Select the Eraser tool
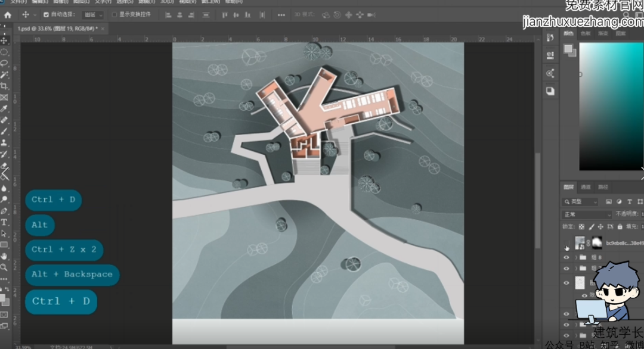644x349 pixels. tap(4, 166)
